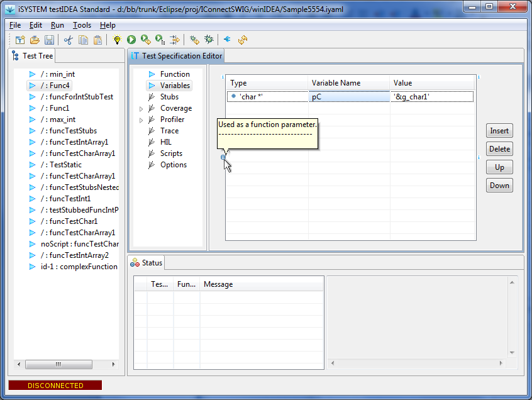Image resolution: width=532 pixels, height=400 pixels.
Task: Click the Paste clipboard toolbar icon
Action: click(97, 40)
